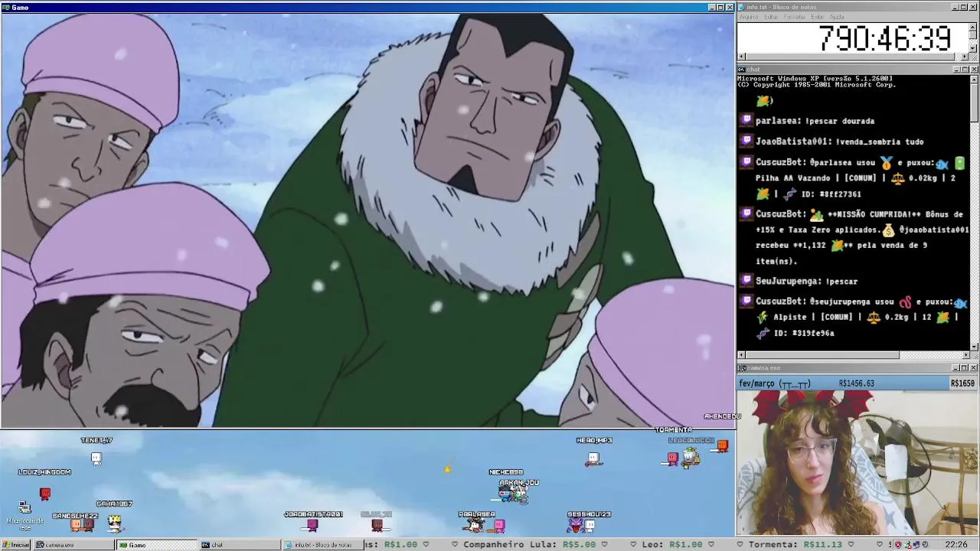Click Notepad horizontal scrollbar left arrow
This screenshot has width=980, height=551.
point(741,57)
